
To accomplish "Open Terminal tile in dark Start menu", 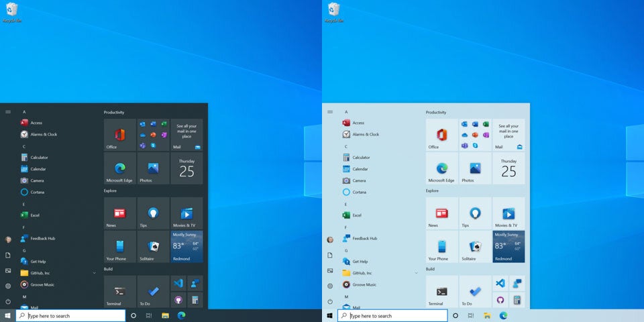I will 120,292.
